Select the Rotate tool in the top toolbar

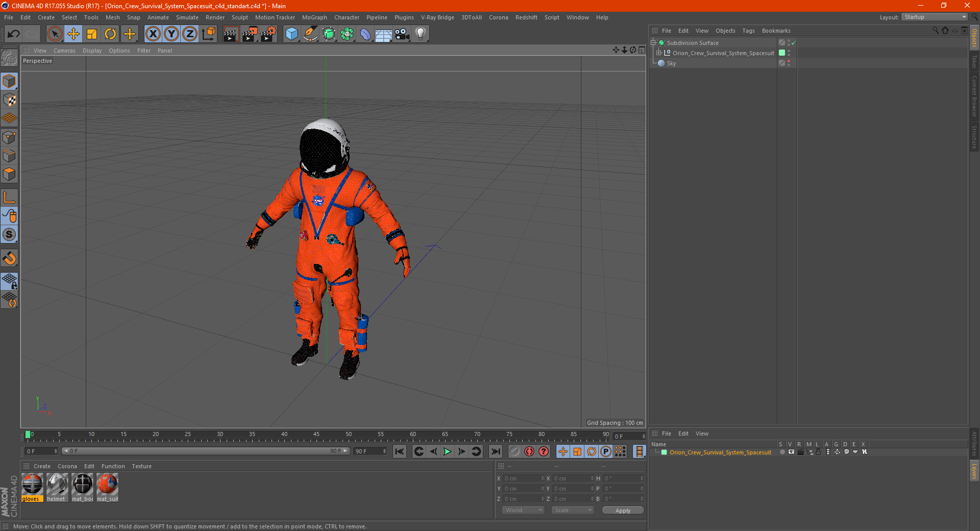110,34
